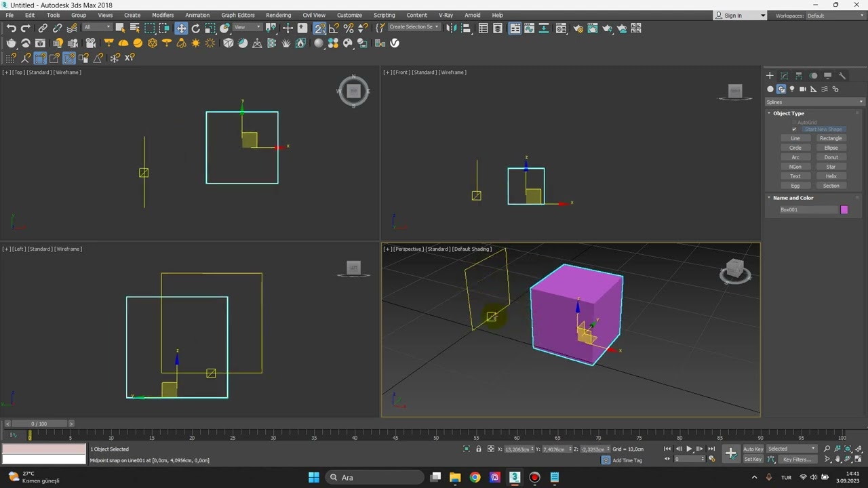868x488 pixels.
Task: Open the Modify tab in Command Panel
Action: click(x=784, y=75)
